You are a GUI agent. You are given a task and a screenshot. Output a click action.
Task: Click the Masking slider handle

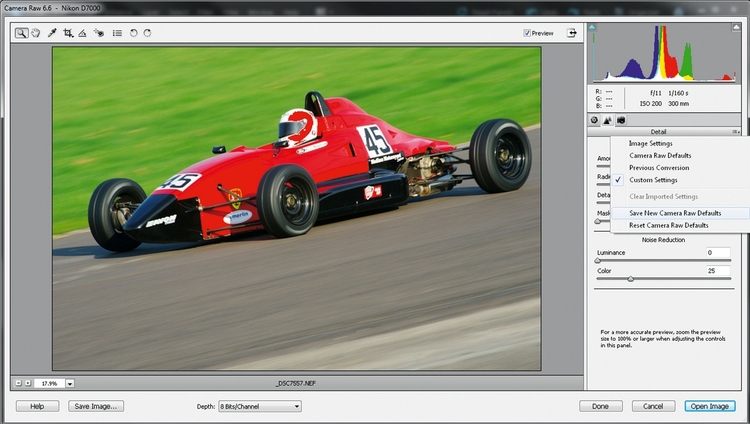pos(597,221)
